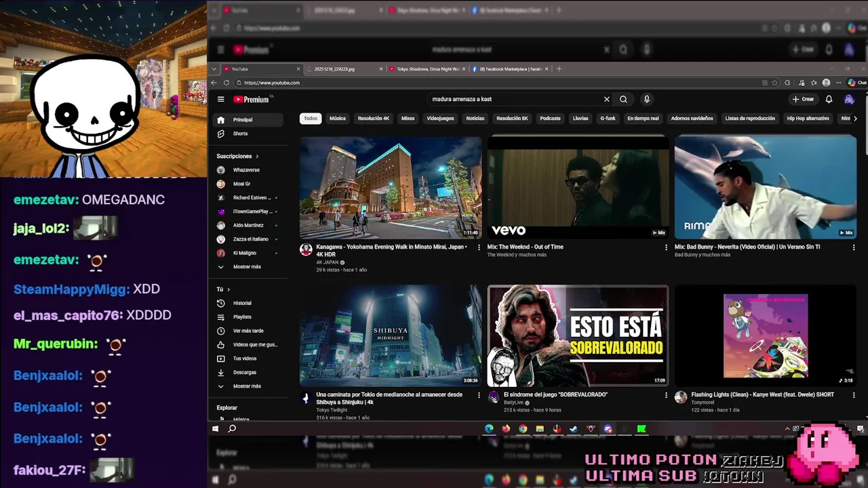The width and height of the screenshot is (868, 488).
Task: Select the Videojuegos filter chip
Action: pyautogui.click(x=440, y=118)
